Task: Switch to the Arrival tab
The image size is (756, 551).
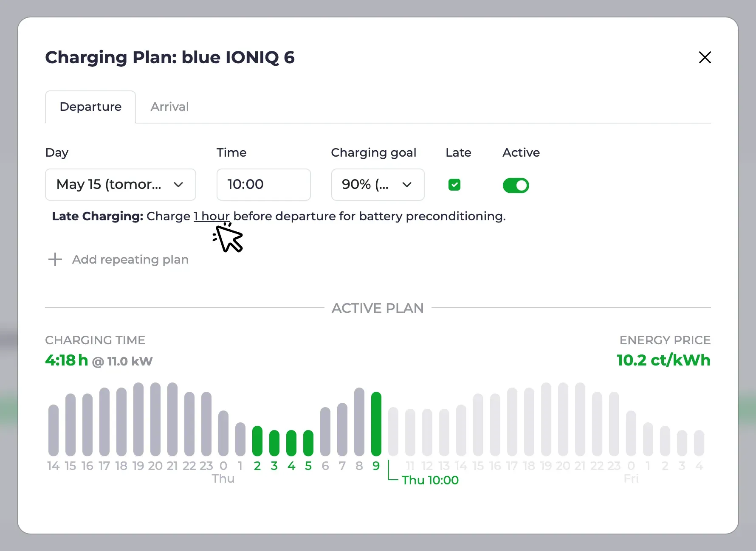Action: coord(169,107)
